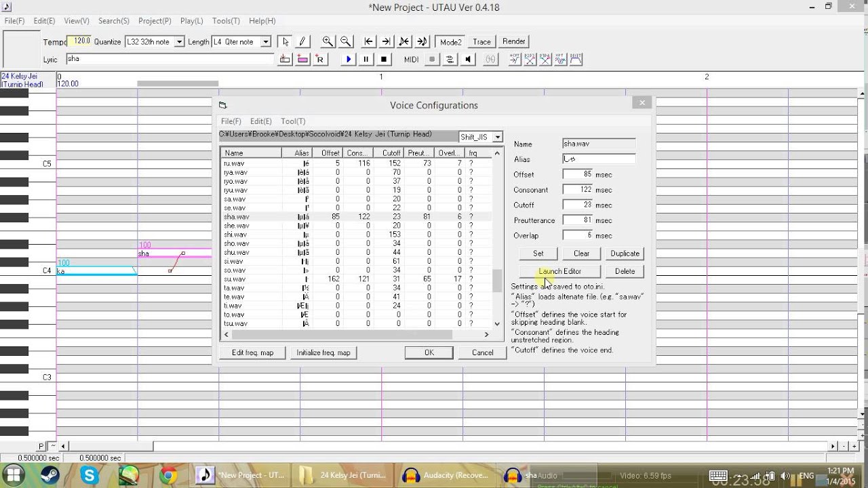Click the file list vertical scrollbar thumb

(497, 280)
